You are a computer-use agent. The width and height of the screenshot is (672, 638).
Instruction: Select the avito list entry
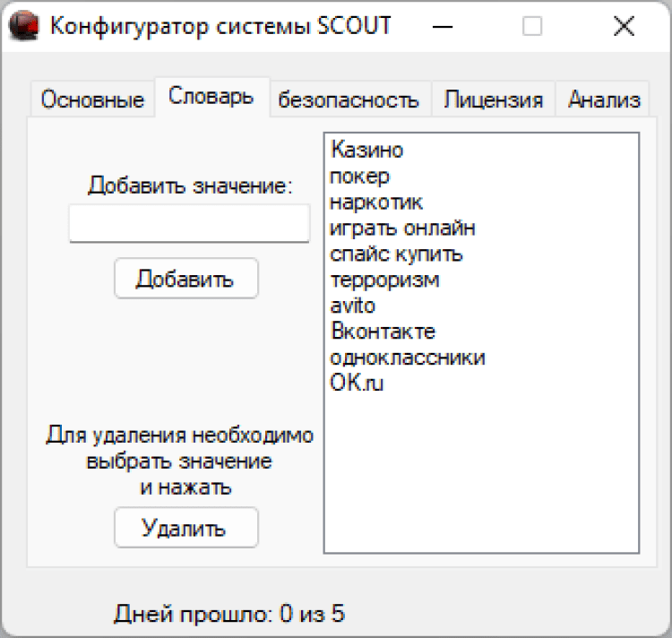tap(353, 306)
